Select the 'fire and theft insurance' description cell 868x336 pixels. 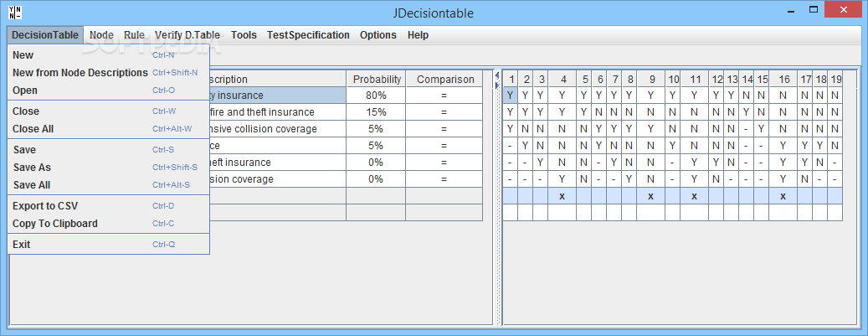[x=278, y=112]
